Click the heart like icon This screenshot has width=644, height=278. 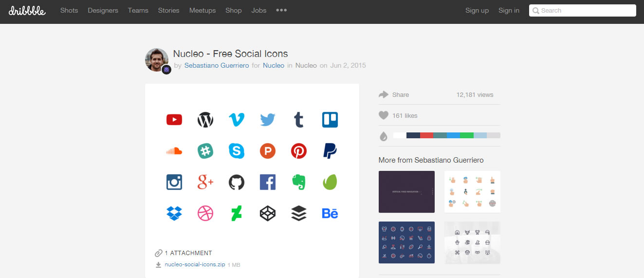pos(384,115)
